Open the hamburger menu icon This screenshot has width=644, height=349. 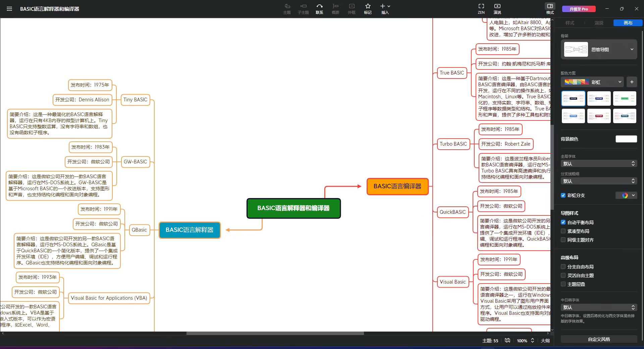pyautogui.click(x=9, y=9)
